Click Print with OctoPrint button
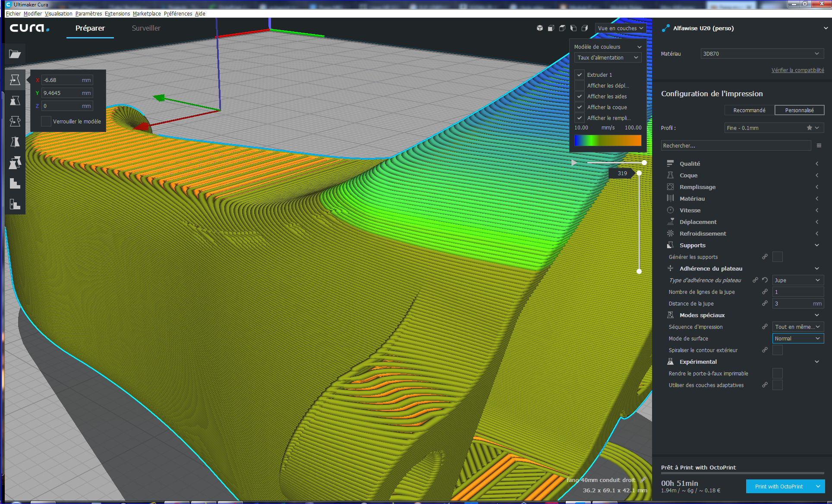832x504 pixels. tap(778, 486)
